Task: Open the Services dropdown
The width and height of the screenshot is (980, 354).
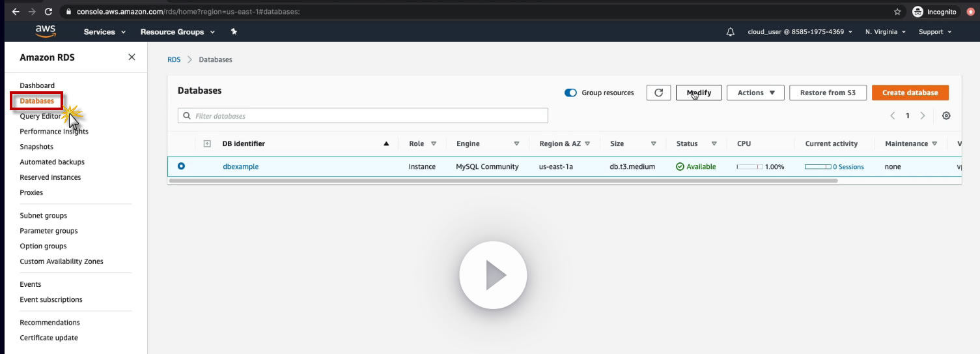Action: pos(104,32)
